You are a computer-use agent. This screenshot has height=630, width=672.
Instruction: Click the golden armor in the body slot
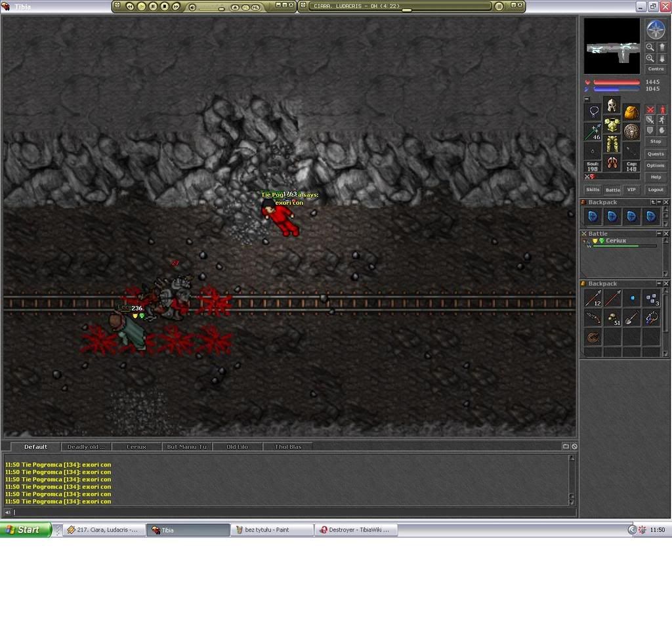(612, 124)
